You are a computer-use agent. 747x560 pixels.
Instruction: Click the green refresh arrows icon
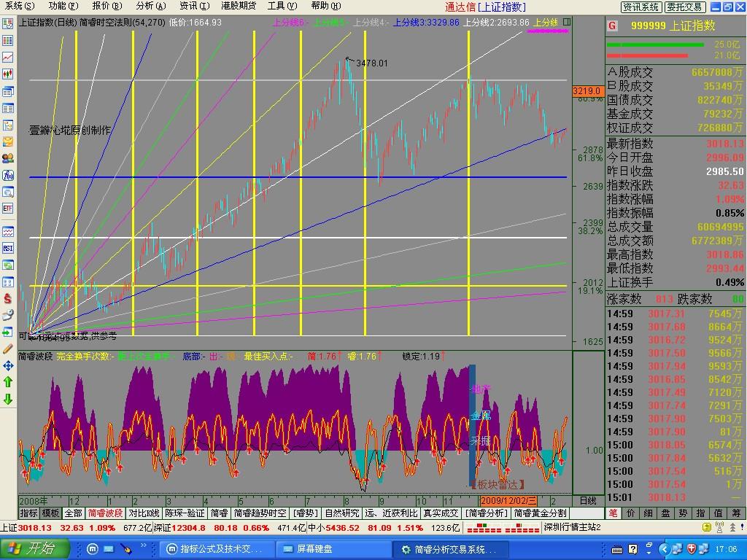[x=7, y=265]
